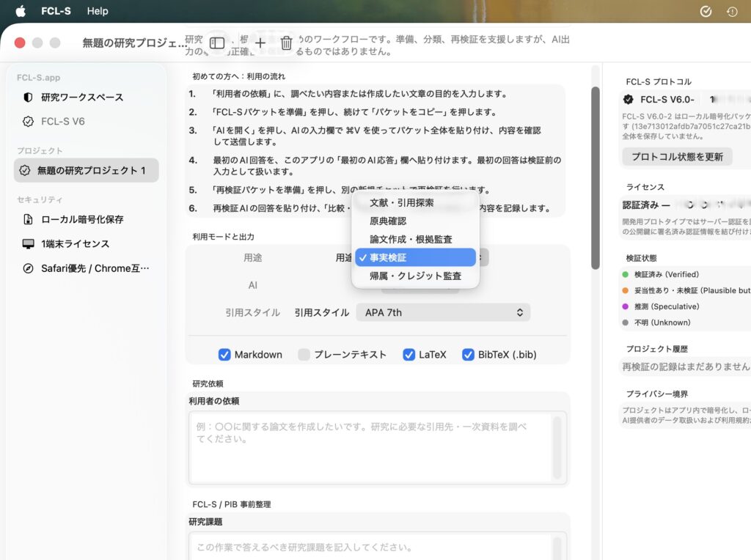The image size is (751, 560).
Task: Click the seal icon beside 無題の研究プロジェクト 1
Action: coord(25,170)
